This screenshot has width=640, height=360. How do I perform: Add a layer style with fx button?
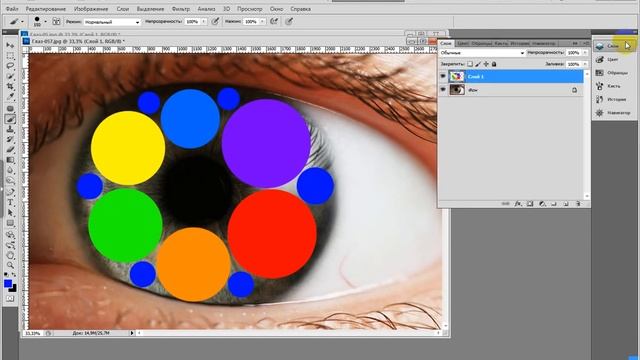[518, 204]
